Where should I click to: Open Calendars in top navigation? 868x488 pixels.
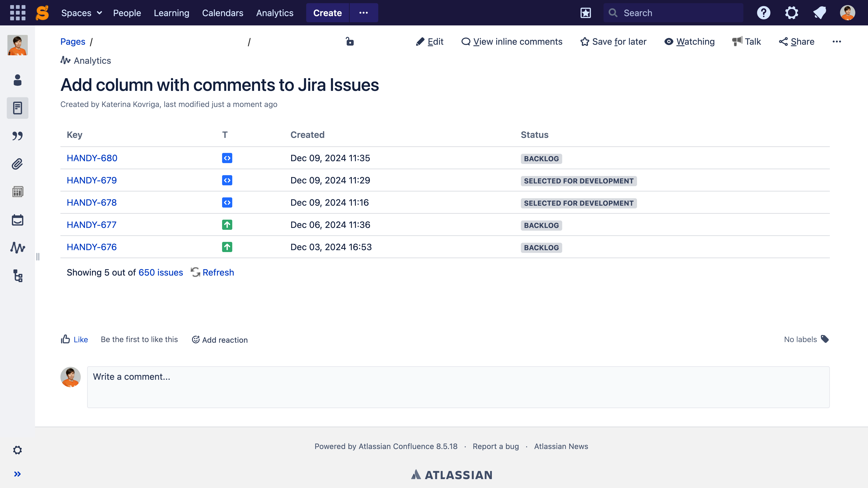point(223,13)
